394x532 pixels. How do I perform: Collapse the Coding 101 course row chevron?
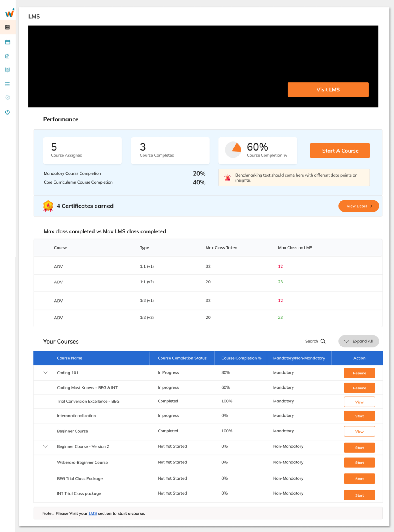[x=45, y=373]
